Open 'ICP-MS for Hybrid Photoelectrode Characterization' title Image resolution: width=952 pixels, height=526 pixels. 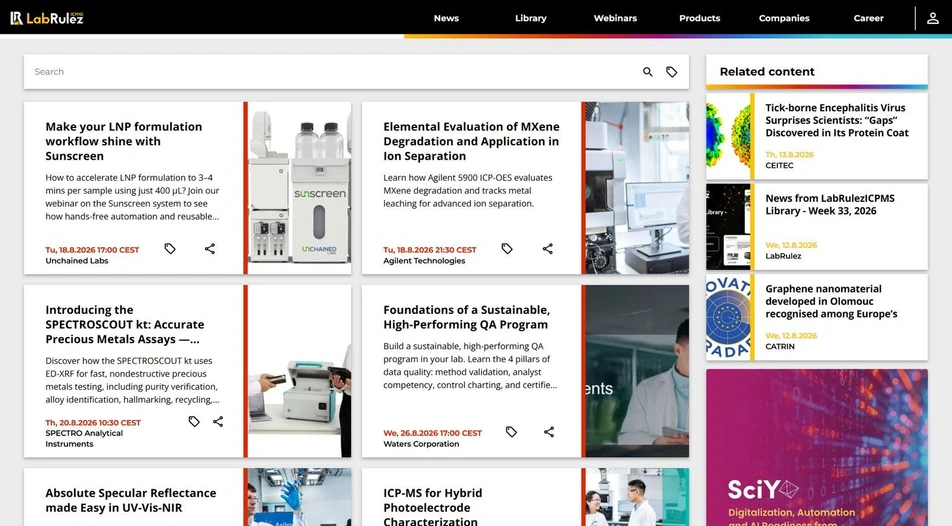point(433,507)
